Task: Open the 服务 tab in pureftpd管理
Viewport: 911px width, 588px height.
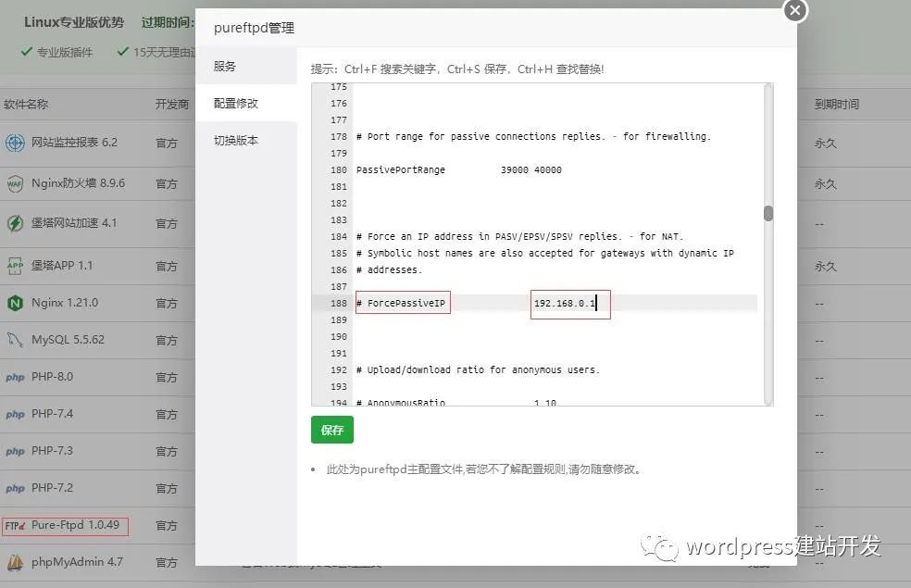Action: (x=246, y=67)
